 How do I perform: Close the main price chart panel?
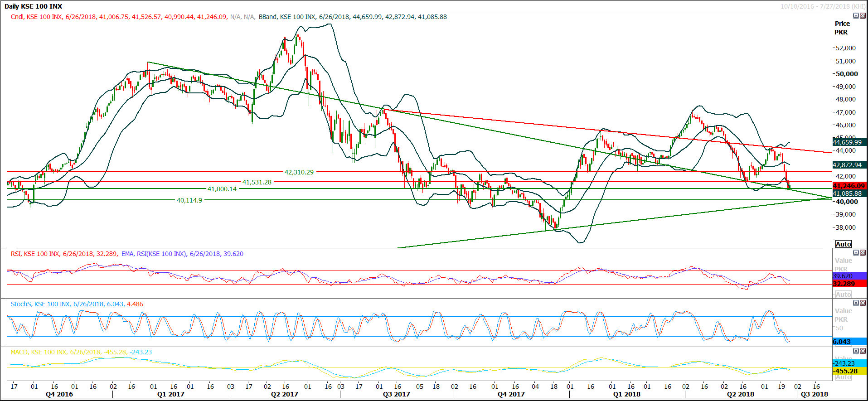[x=863, y=15]
